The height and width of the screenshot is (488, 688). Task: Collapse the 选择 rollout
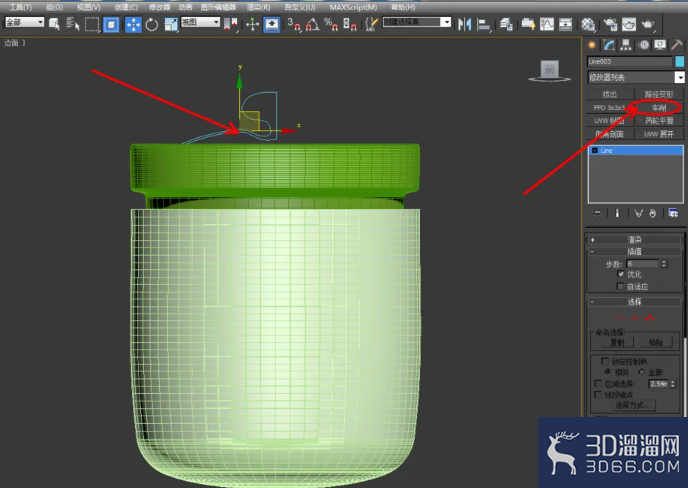pyautogui.click(x=634, y=302)
